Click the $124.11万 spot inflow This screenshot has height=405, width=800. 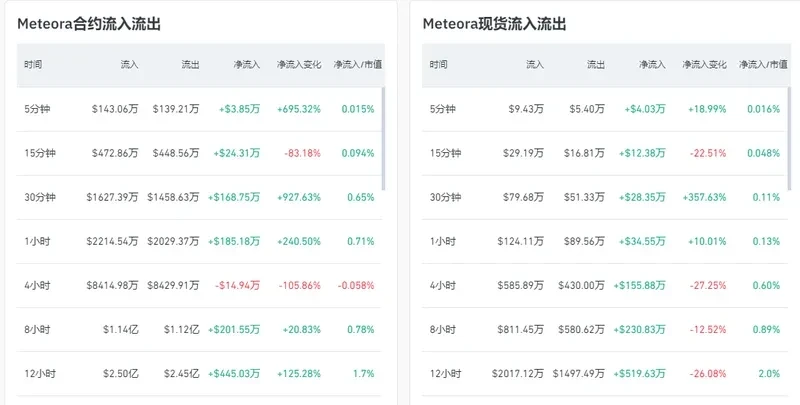point(520,241)
